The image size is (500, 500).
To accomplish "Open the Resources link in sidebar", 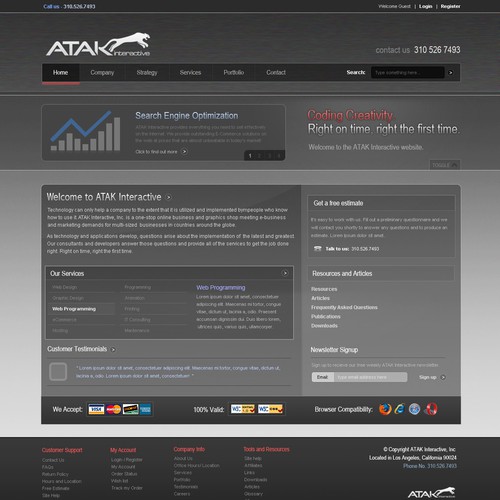I will [x=324, y=289].
